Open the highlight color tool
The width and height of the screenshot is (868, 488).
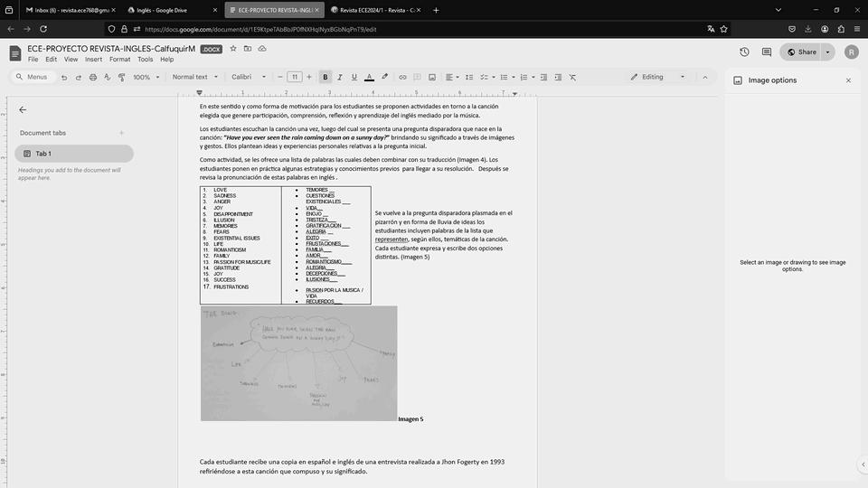[385, 77]
